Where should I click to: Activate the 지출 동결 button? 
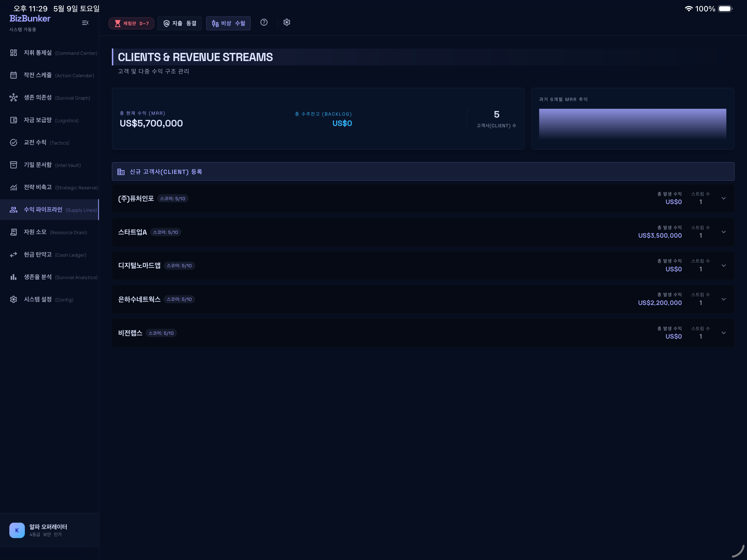(x=180, y=23)
